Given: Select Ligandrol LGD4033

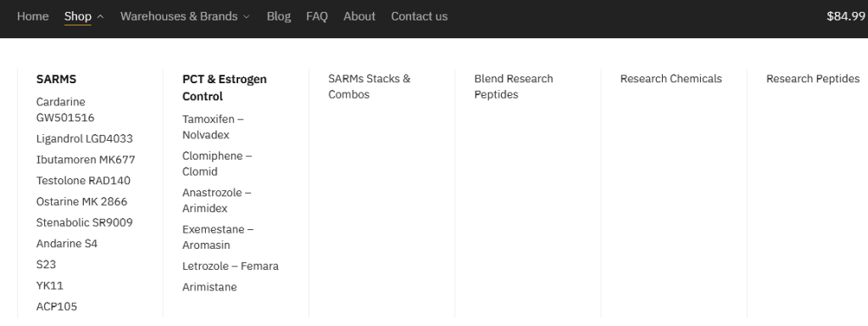Looking at the screenshot, I should point(84,138).
